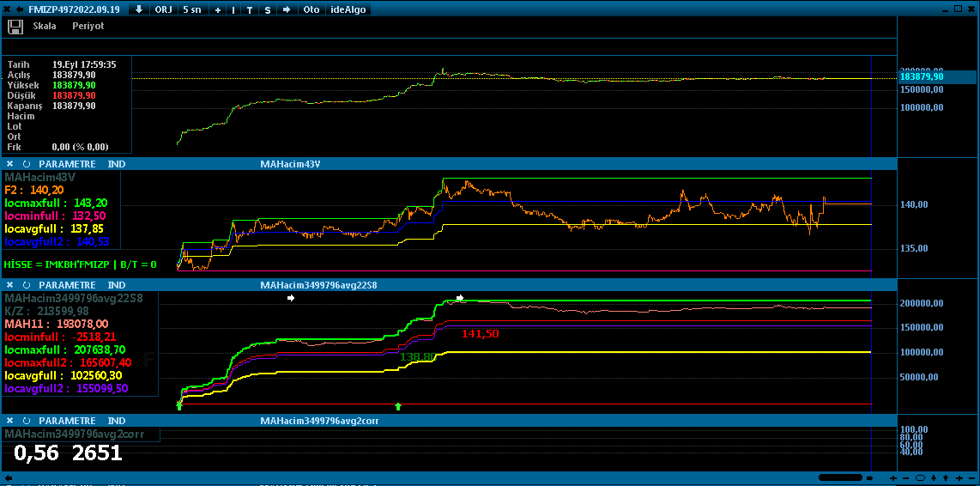Click the 2651 value in bottom panel
980x486 pixels.
(x=97, y=453)
